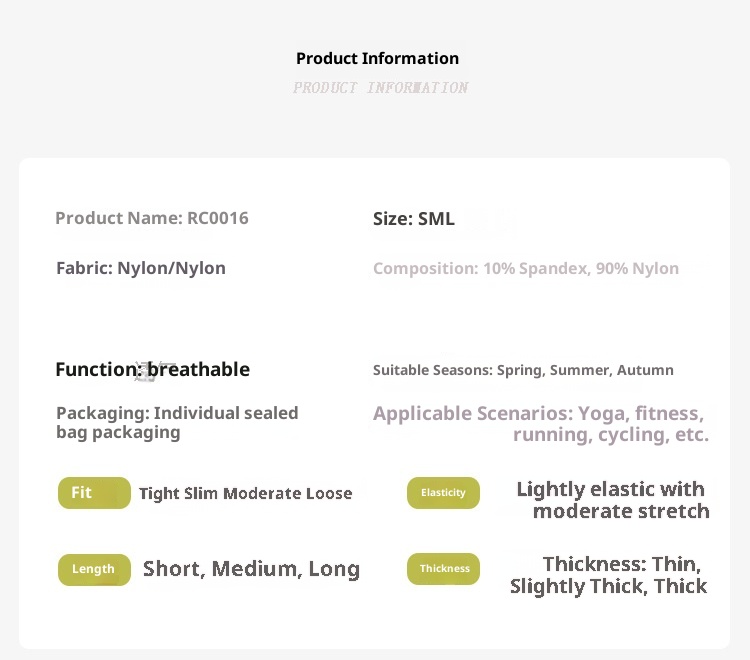
Task: Select the Individual sealed bag packaging text
Action: (x=177, y=422)
